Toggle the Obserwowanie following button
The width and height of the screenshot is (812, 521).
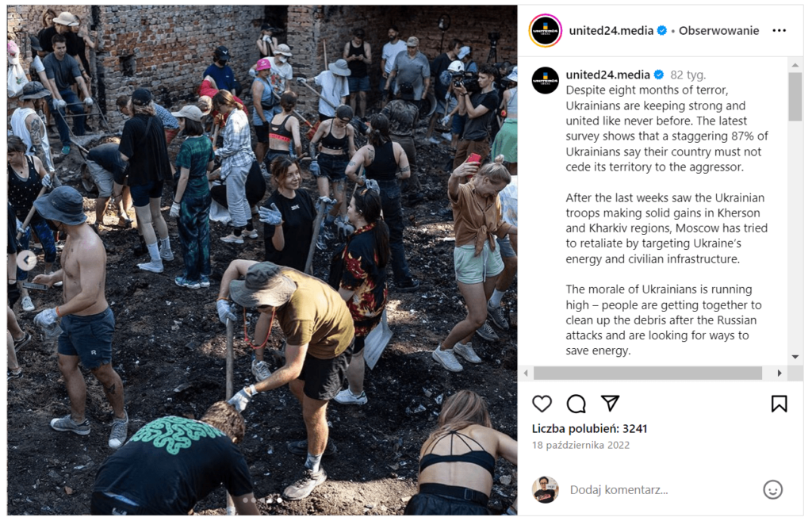coord(718,31)
